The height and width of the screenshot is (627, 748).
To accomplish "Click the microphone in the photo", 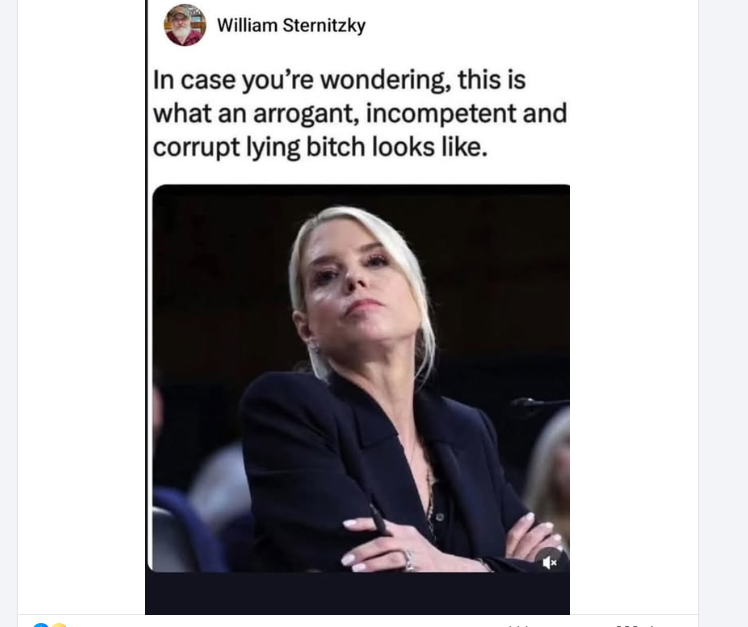I will click(x=539, y=404).
